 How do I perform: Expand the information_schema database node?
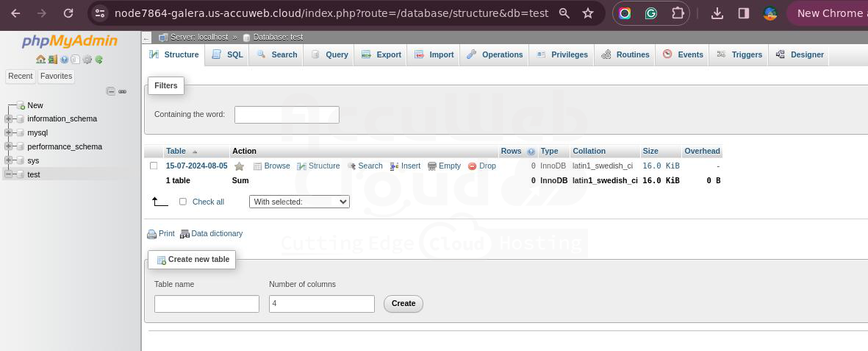click(9, 118)
